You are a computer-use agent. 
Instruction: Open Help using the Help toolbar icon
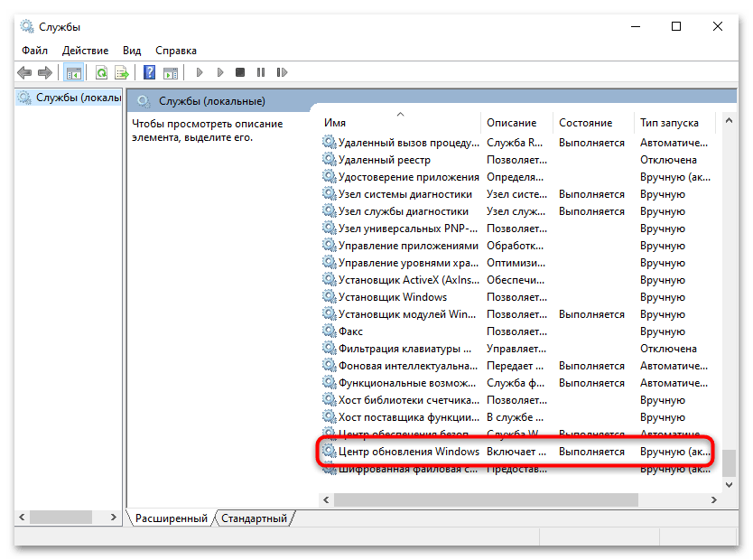pos(148,72)
